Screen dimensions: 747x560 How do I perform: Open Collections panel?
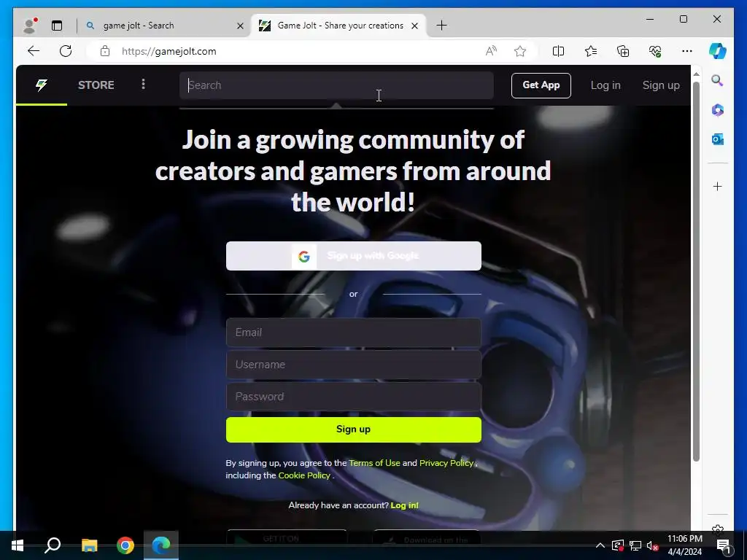click(x=623, y=51)
